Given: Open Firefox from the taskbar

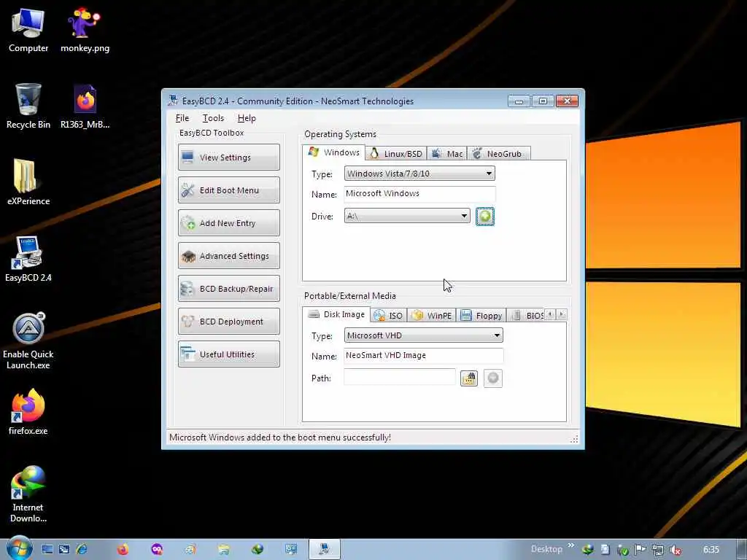Looking at the screenshot, I should (x=123, y=550).
